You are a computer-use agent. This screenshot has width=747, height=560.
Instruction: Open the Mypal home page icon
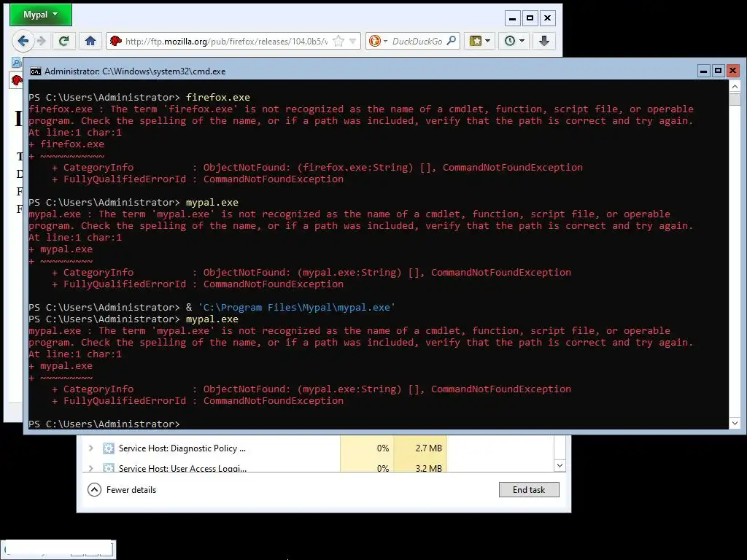[x=90, y=41]
